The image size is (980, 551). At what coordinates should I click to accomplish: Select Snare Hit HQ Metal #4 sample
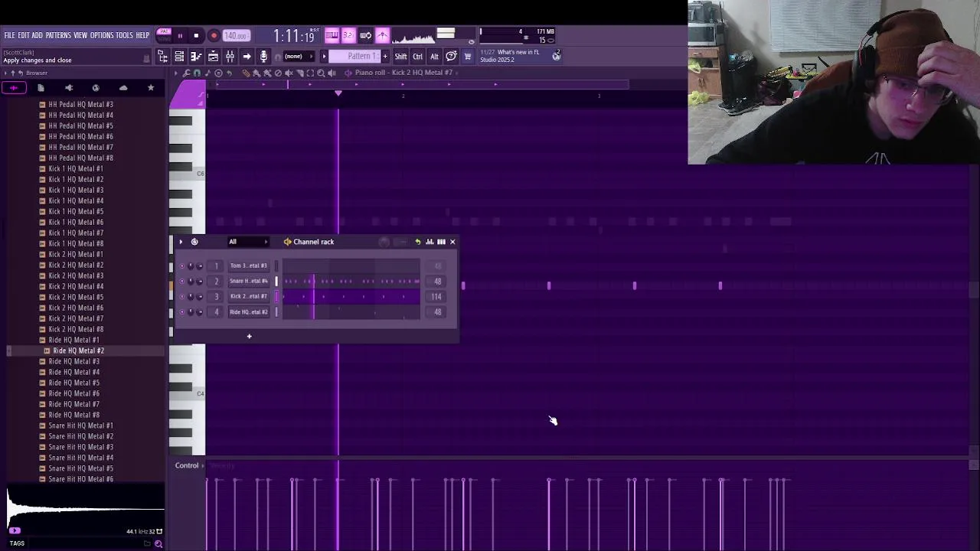[x=80, y=458]
